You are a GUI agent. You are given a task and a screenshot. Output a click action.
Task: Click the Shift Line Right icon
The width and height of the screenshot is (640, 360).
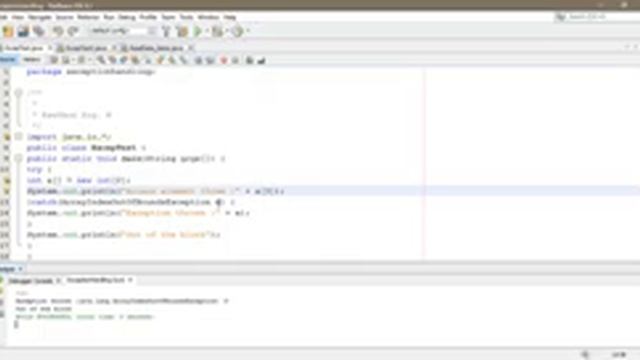[210, 60]
